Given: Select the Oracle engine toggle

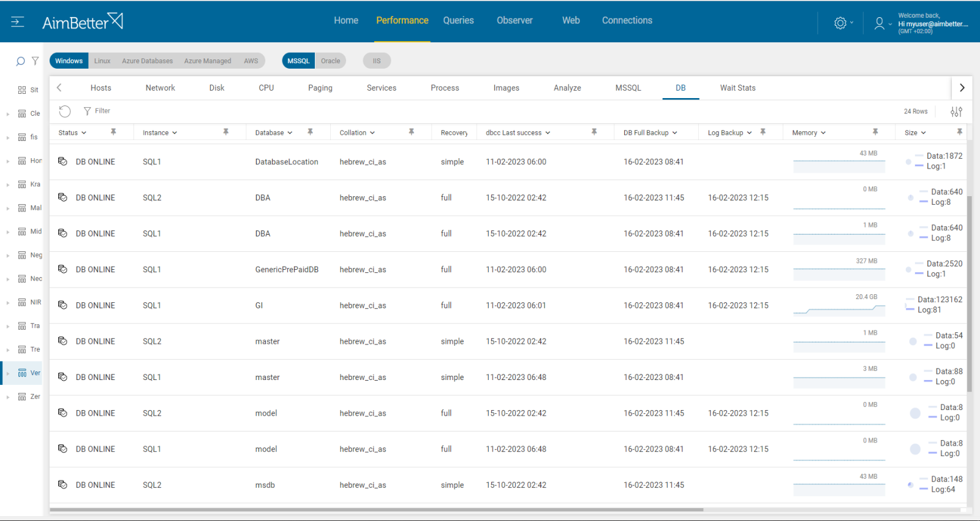Looking at the screenshot, I should click(331, 61).
